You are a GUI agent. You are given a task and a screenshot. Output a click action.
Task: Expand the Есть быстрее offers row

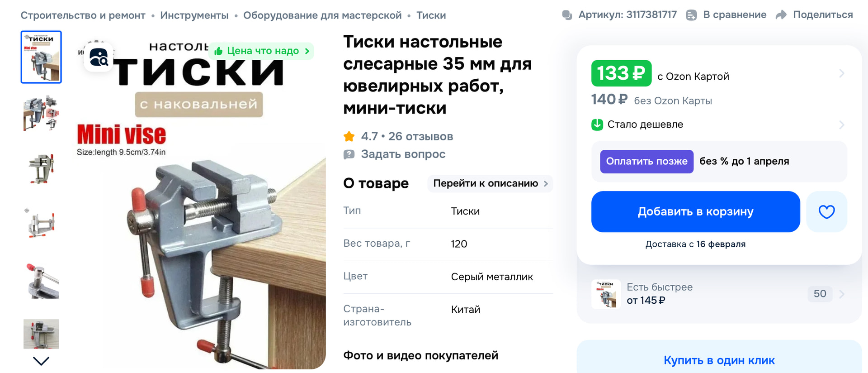coord(719,294)
